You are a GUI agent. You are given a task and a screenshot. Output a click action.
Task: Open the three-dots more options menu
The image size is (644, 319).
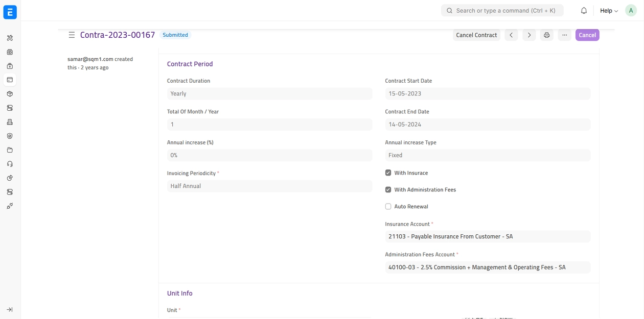564,35
